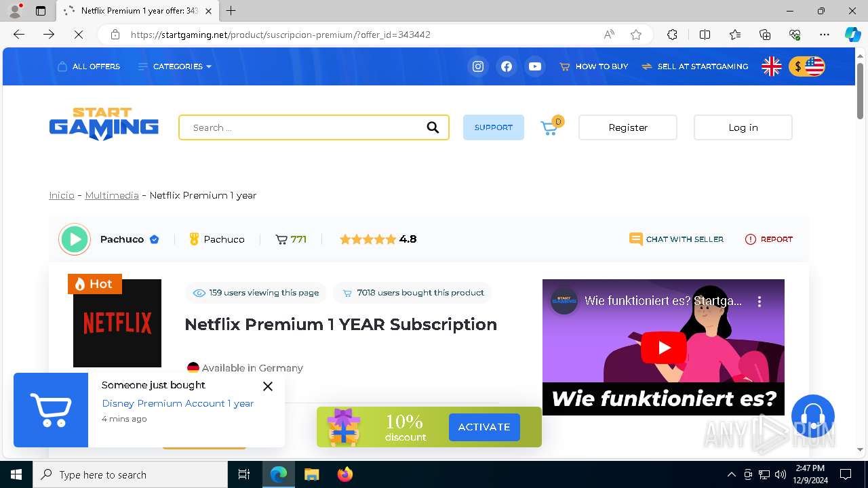Image resolution: width=868 pixels, height=488 pixels.
Task: Select the Netflix Premium browser tab
Action: [x=138, y=11]
